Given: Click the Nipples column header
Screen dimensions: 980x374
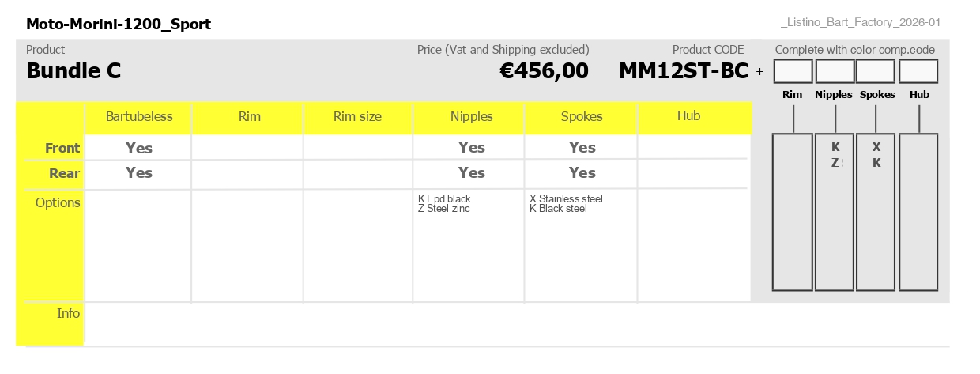Looking at the screenshot, I should [472, 116].
